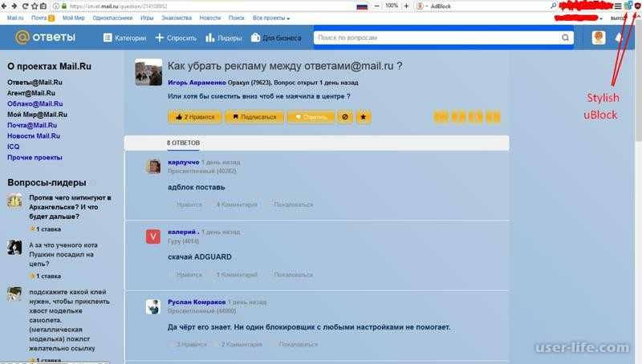Add question to favorites with star button
This screenshot has height=364, width=642.
pos(364,117)
